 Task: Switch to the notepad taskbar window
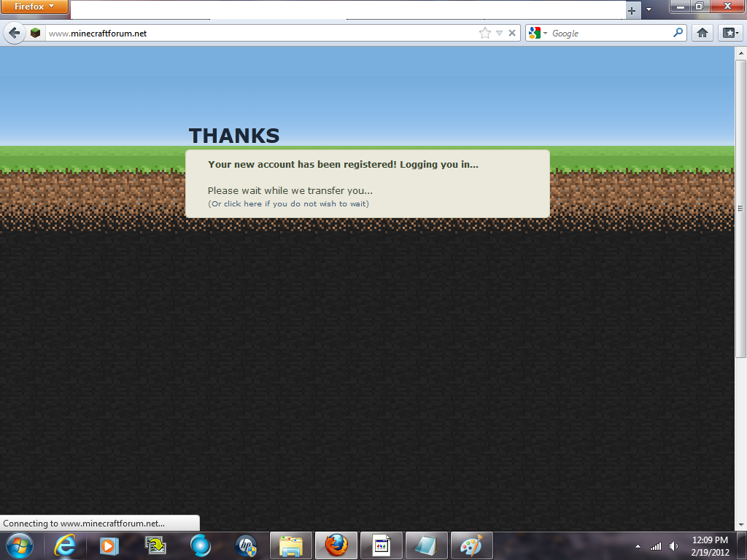tap(427, 545)
